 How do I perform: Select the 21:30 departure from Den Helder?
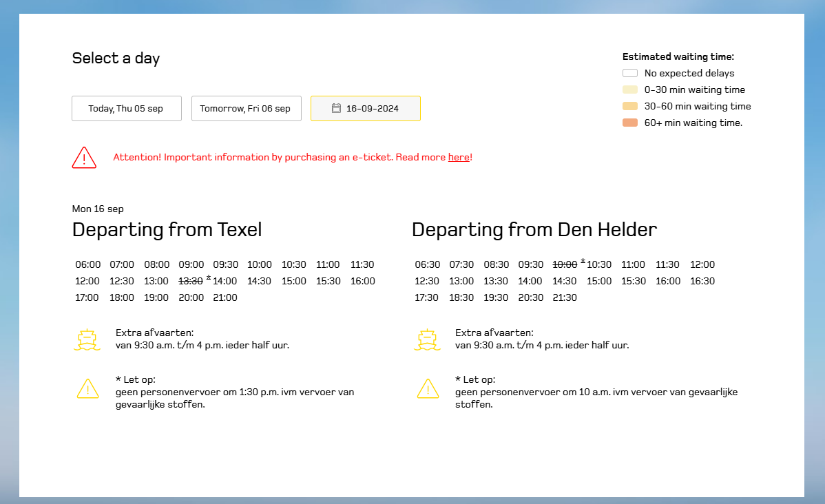pyautogui.click(x=565, y=297)
